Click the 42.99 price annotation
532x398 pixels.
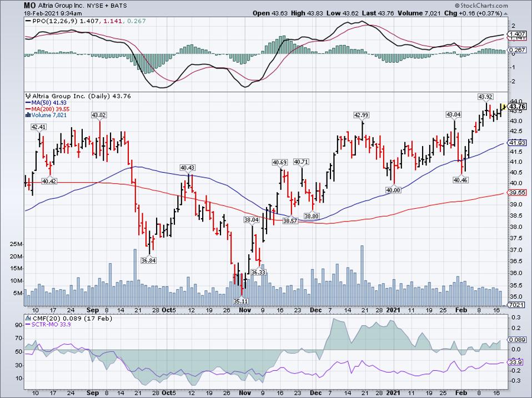point(361,115)
